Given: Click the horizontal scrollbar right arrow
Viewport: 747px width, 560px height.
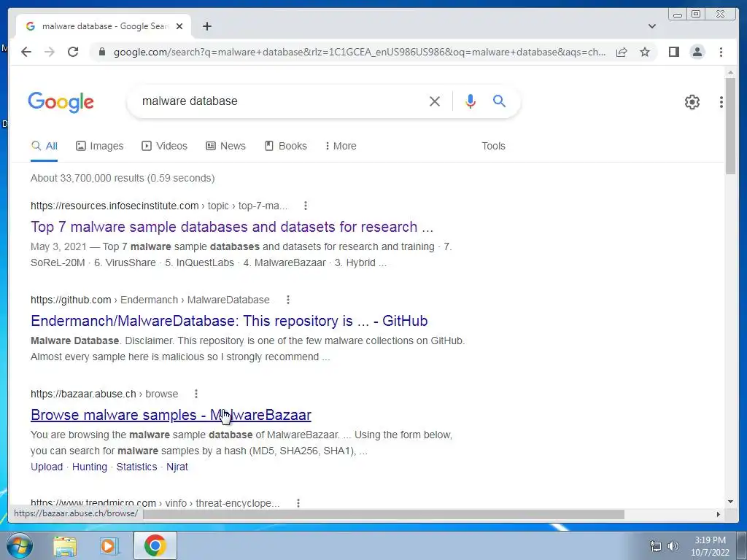Looking at the screenshot, I should point(718,514).
